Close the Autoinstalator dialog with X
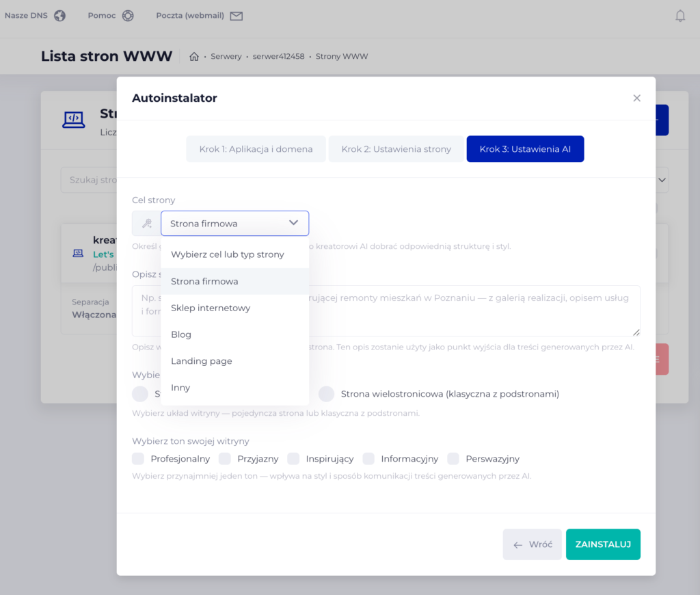 pos(636,98)
